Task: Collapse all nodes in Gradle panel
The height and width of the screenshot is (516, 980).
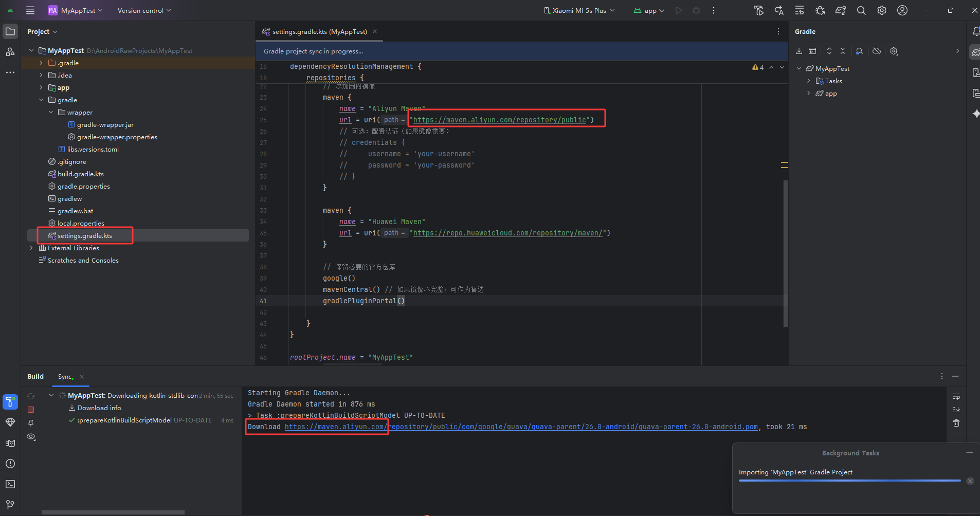Action: (x=843, y=51)
